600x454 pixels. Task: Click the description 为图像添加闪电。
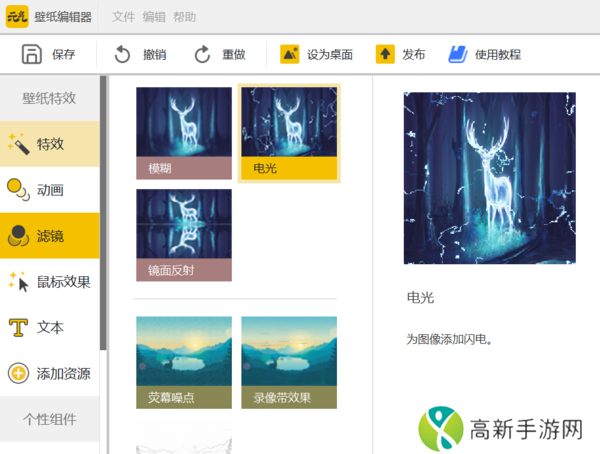pos(449,339)
